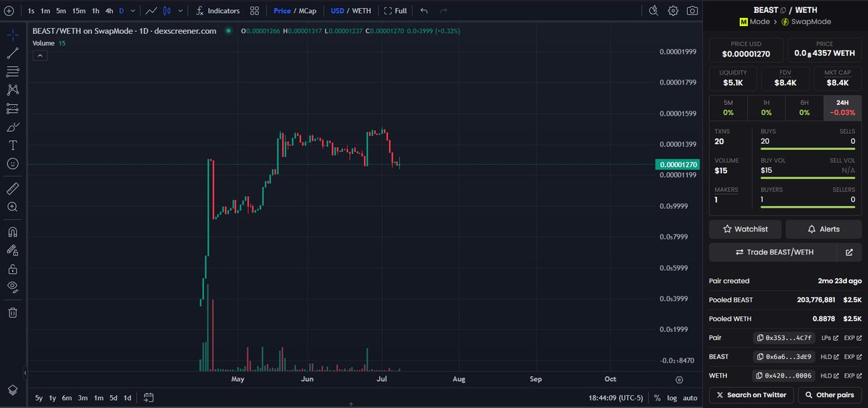Open price Alerts

(x=824, y=229)
